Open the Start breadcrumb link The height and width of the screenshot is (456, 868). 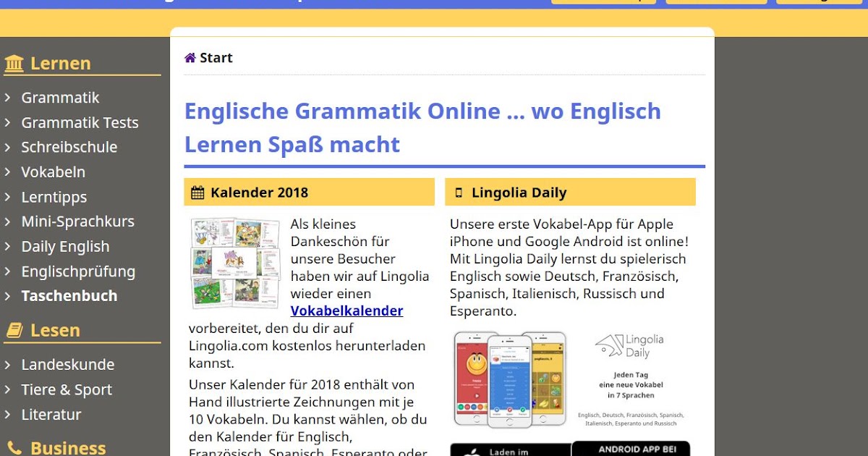[216, 58]
